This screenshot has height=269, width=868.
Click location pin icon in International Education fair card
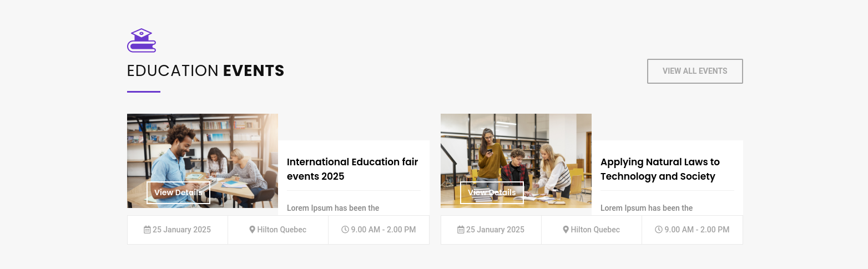tap(252, 230)
